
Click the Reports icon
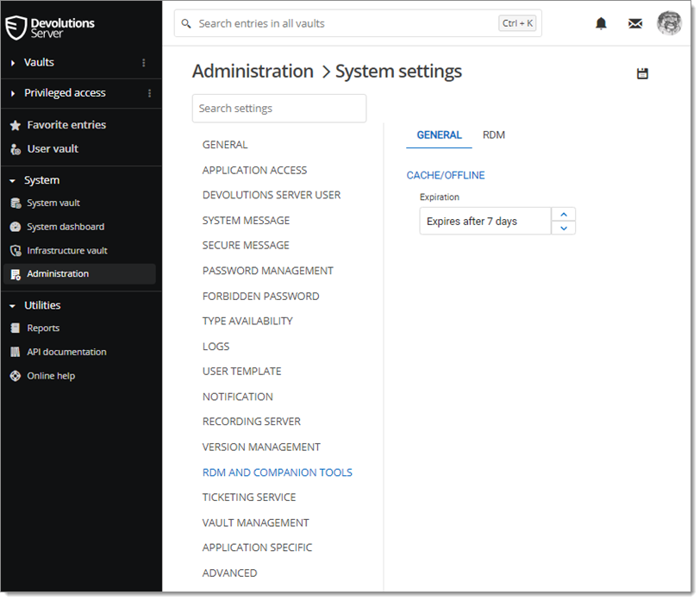click(16, 329)
